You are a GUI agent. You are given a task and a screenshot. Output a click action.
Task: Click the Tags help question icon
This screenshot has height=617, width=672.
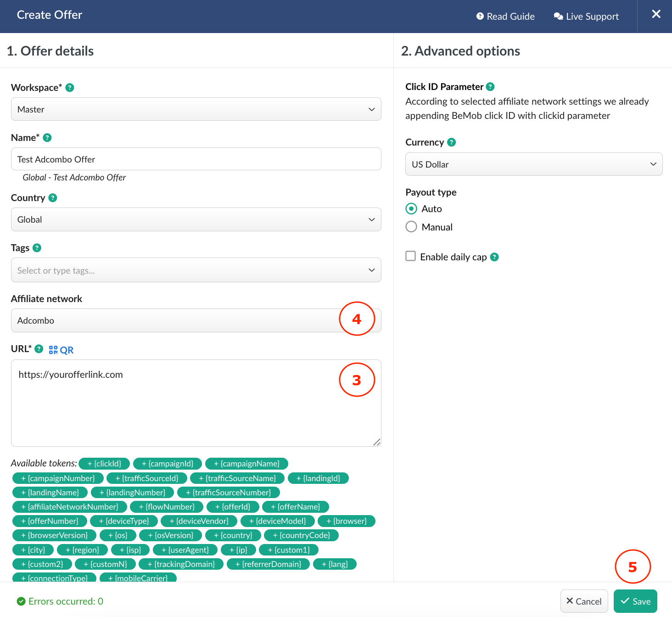[37, 248]
